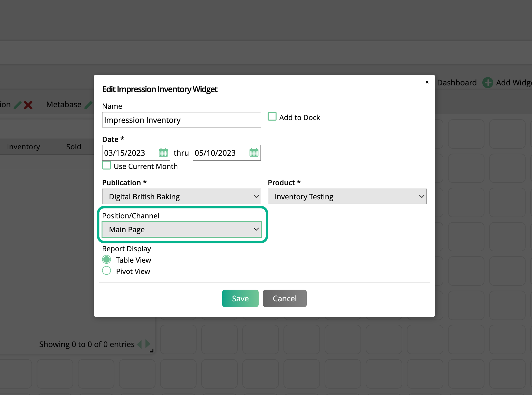The image size is (532, 395).
Task: Check the Use Current Month box
Action: point(106,166)
